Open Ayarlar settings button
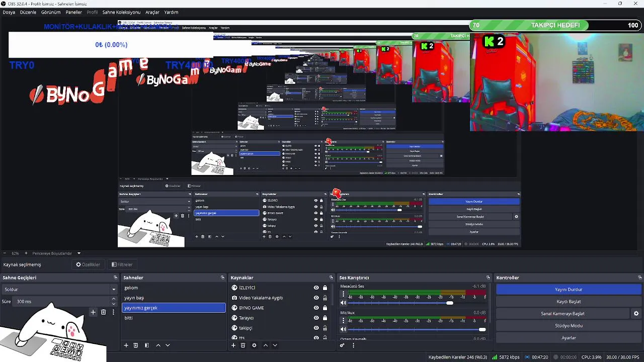 point(569,338)
